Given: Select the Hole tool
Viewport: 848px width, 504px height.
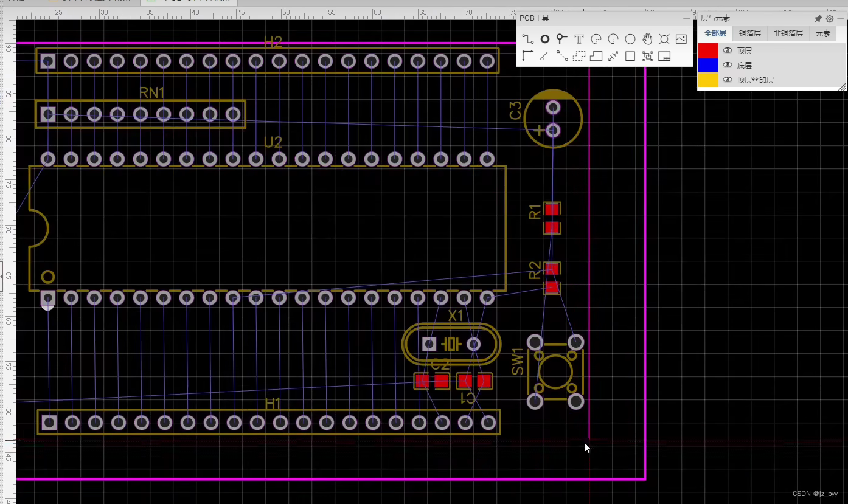Looking at the screenshot, I should [664, 39].
